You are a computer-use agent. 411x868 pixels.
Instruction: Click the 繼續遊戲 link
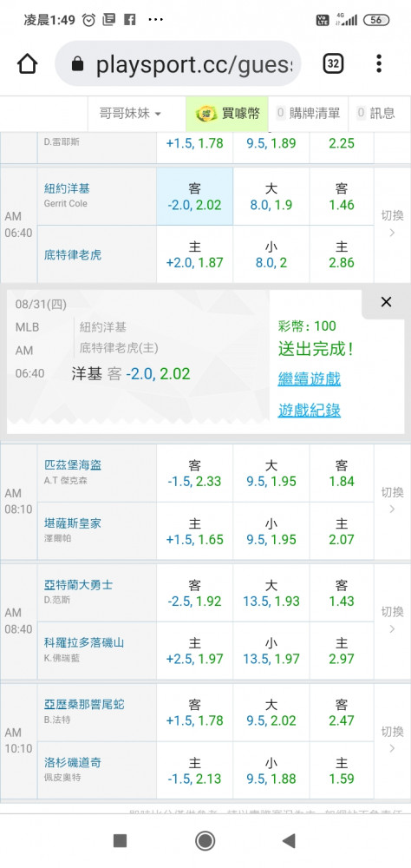310,379
